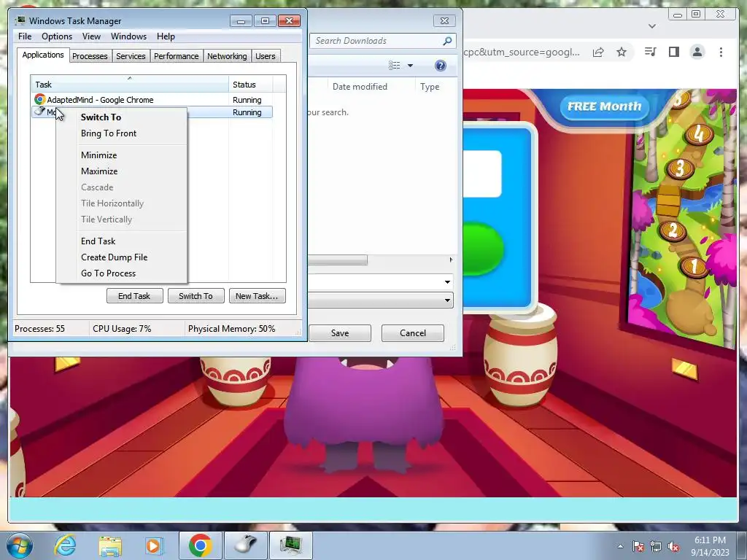Switch to Processes tab

click(x=90, y=56)
